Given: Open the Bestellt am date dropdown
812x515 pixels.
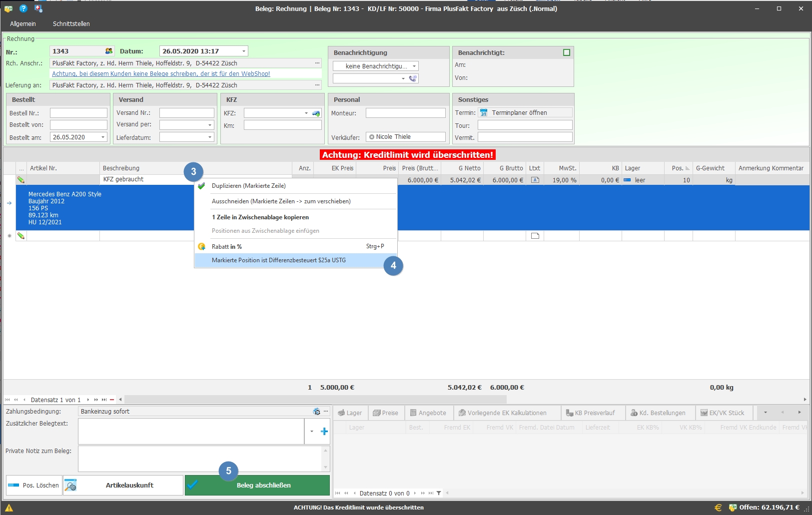Looking at the screenshot, I should 103,137.
